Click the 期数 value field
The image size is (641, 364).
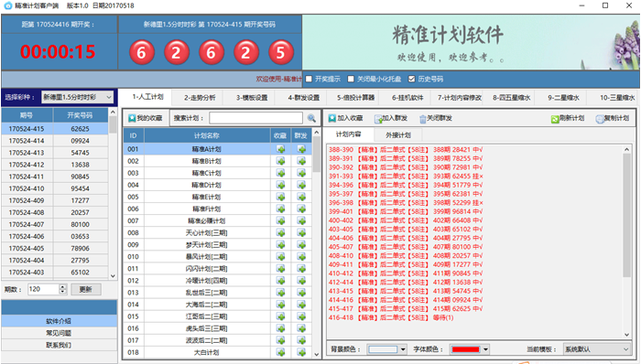point(43,289)
